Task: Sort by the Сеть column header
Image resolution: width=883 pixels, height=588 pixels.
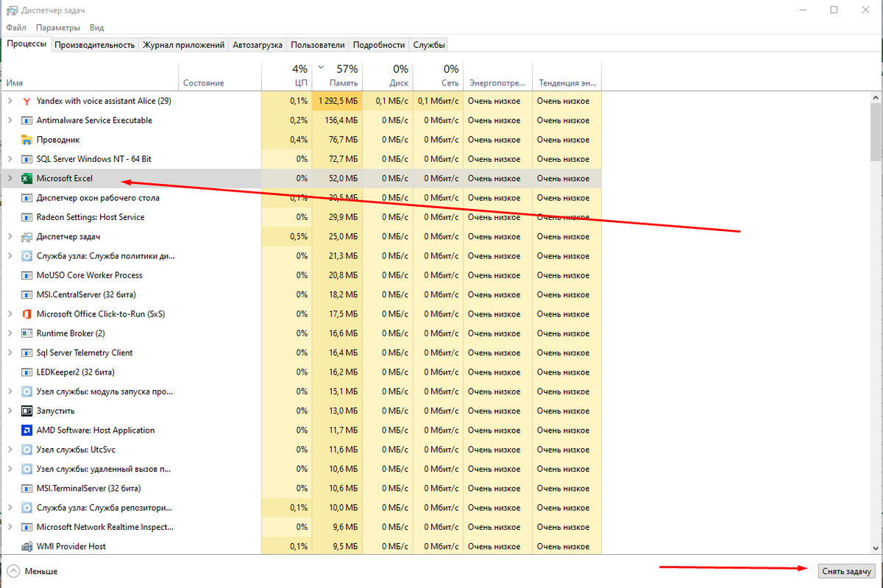Action: point(438,76)
